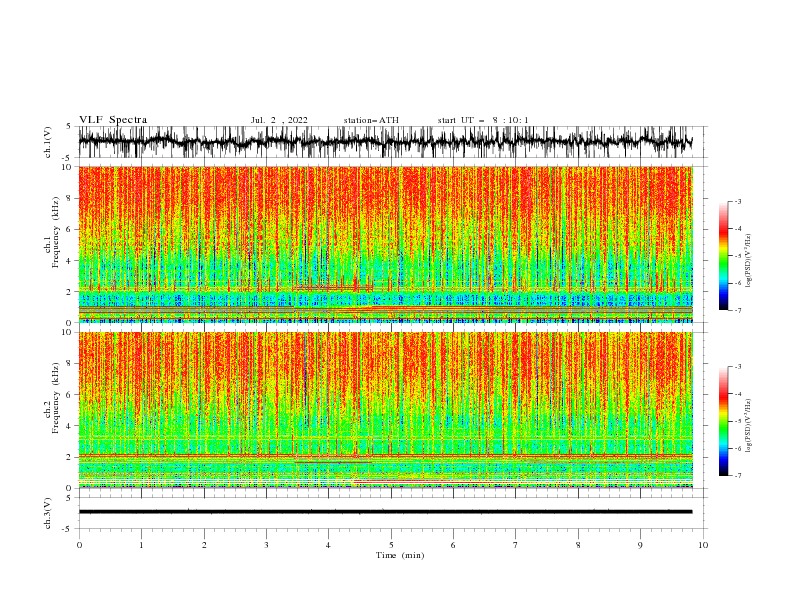Click the time axis tick label "6"

click(453, 545)
